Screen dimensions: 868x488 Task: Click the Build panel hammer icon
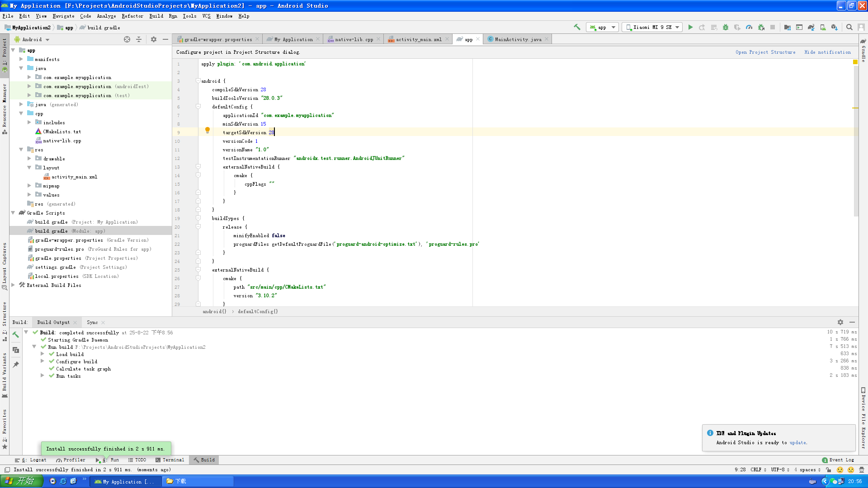click(16, 335)
